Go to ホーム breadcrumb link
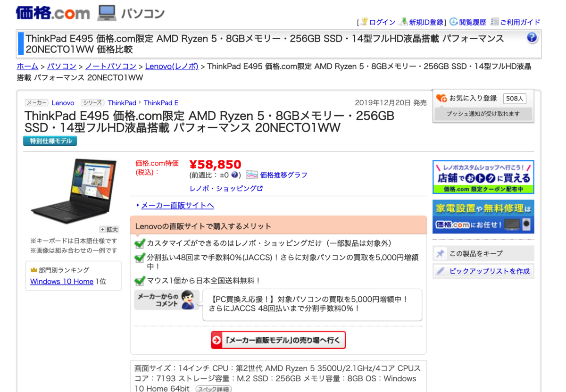The image size is (566, 392). coord(27,66)
